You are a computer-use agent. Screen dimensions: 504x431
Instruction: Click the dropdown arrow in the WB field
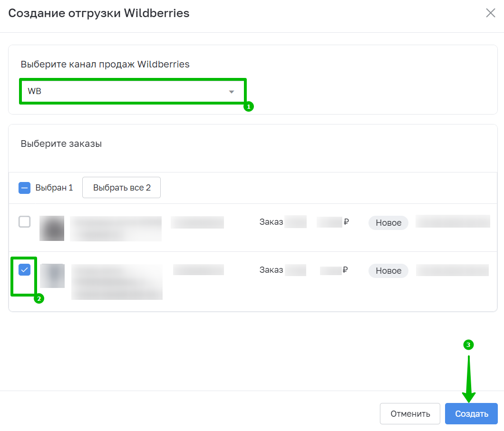click(x=232, y=92)
